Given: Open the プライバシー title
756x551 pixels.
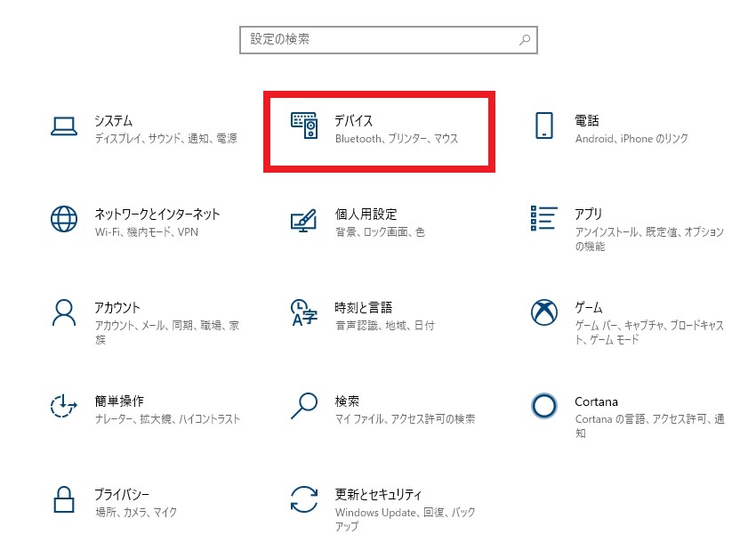Looking at the screenshot, I should coord(122,494).
